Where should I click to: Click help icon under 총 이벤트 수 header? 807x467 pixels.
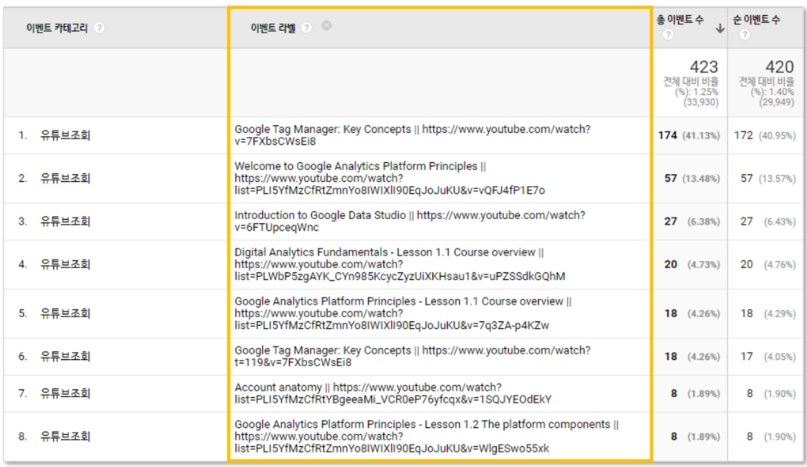pyautogui.click(x=668, y=35)
